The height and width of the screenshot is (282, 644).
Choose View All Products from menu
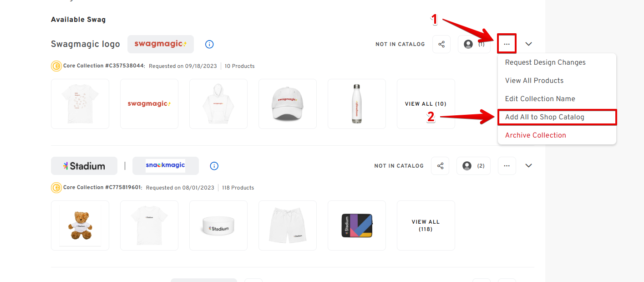click(x=534, y=81)
